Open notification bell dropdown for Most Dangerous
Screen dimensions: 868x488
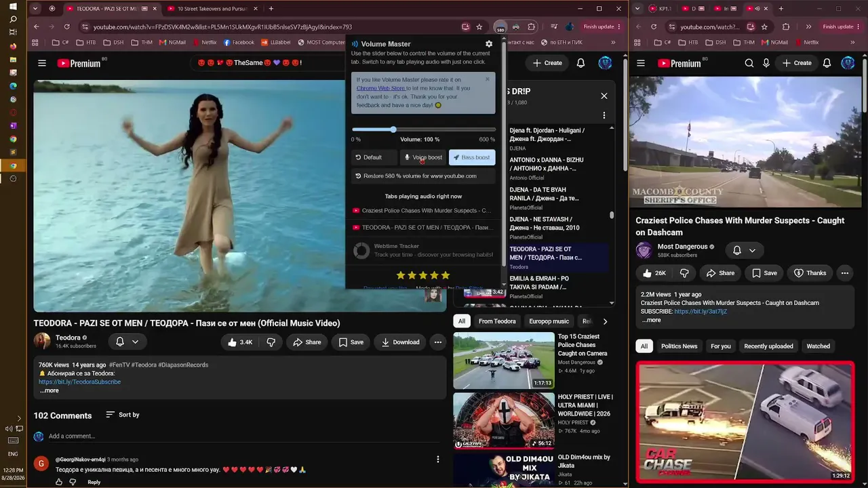[x=744, y=251]
